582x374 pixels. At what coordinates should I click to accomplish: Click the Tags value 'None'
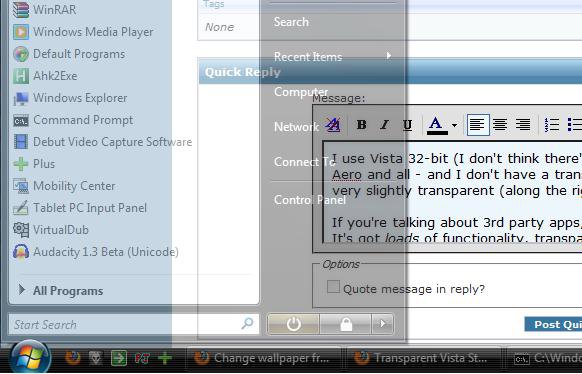point(219,27)
